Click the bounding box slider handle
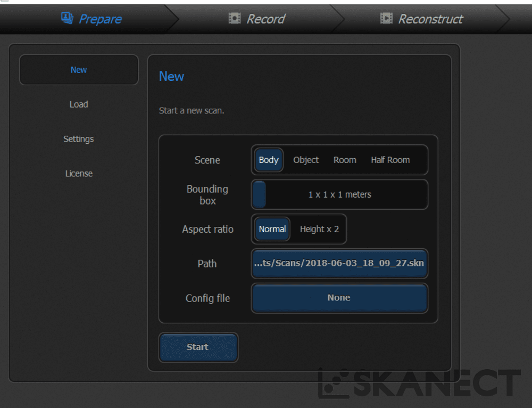 coord(259,194)
